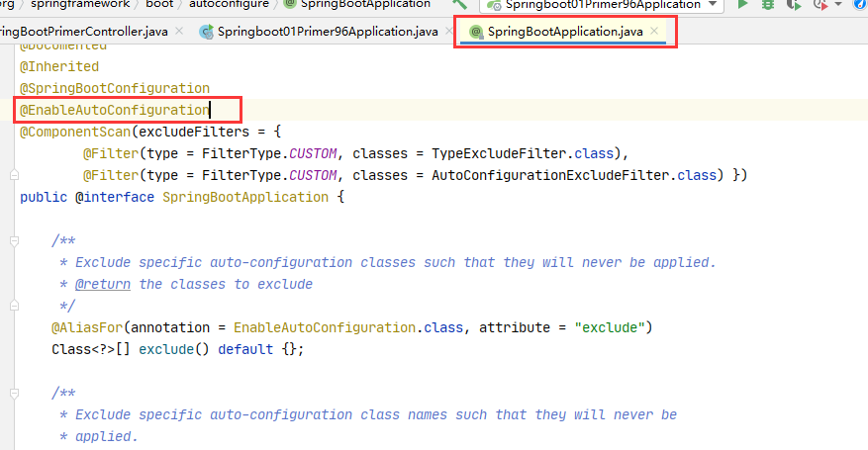Click the SpringBootApplication interface name declaration
This screenshot has width=868, height=450.
point(245,198)
